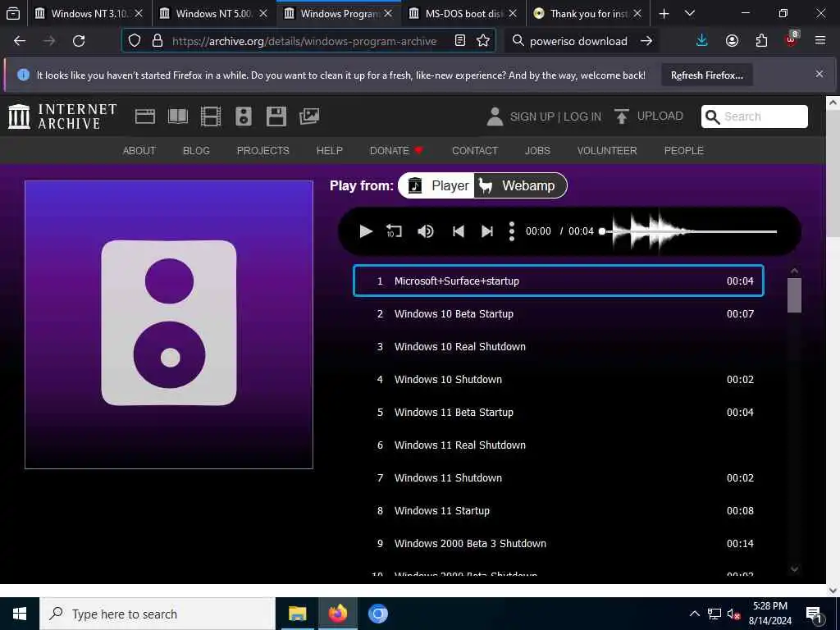Click the speaker album art thumbnail
This screenshot has width=840, height=630.
(x=169, y=325)
